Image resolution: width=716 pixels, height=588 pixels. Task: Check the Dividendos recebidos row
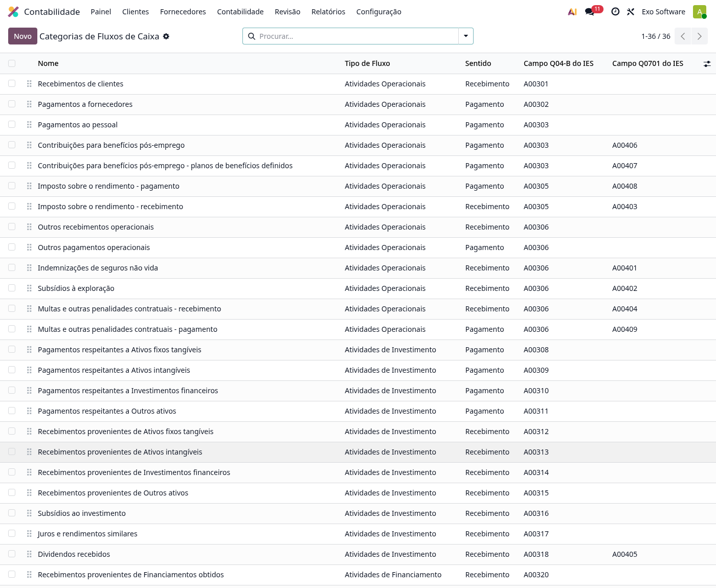click(x=12, y=554)
